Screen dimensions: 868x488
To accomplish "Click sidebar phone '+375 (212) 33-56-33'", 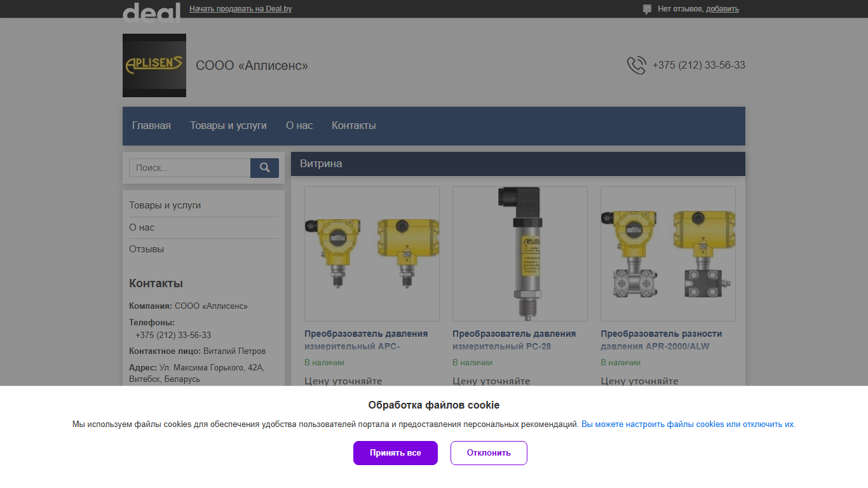I will coord(173,335).
